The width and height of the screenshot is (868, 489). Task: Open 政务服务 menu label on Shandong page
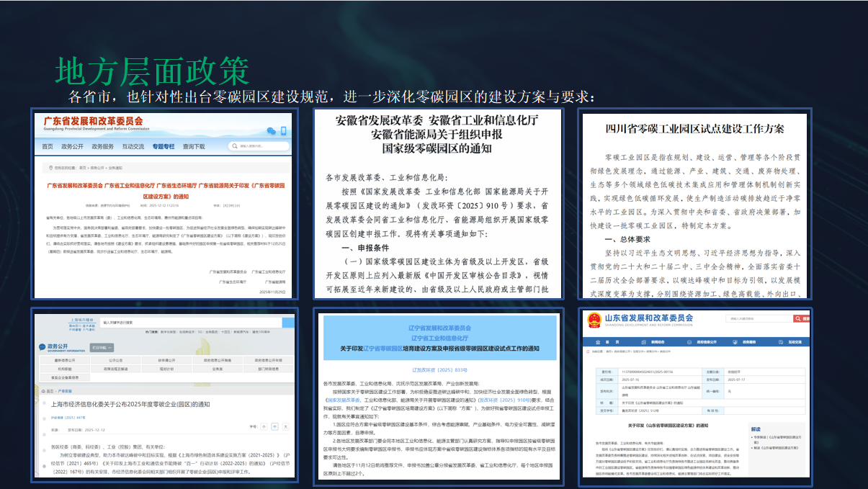(749, 342)
